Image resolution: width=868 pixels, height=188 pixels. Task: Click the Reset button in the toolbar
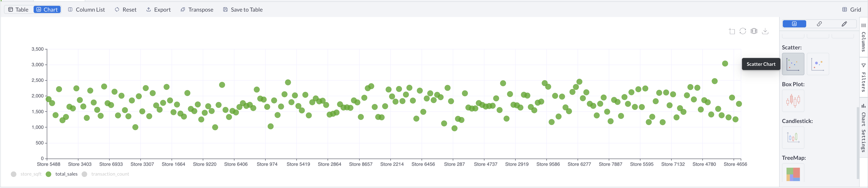tap(126, 9)
